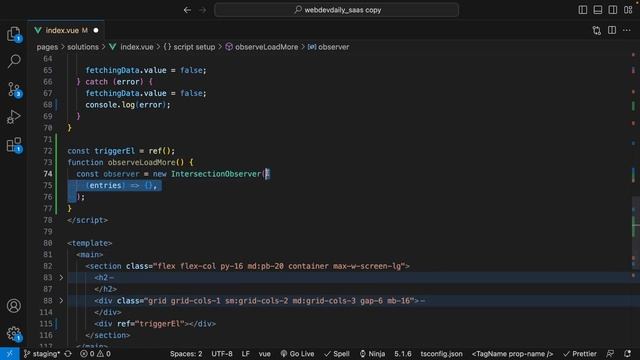Viewport: 640px width, 360px height.
Task: Open the Manage gear icon
Action: pyautogui.click(x=14, y=333)
